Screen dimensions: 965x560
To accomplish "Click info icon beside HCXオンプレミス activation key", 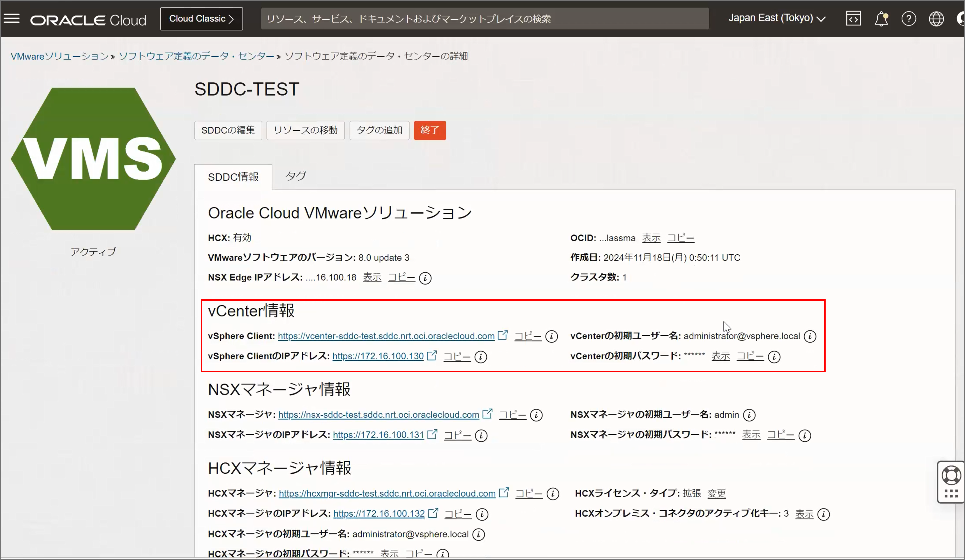I will (x=823, y=514).
